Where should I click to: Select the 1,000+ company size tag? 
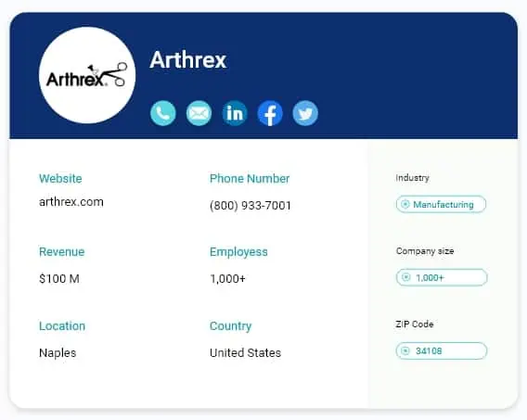point(442,277)
